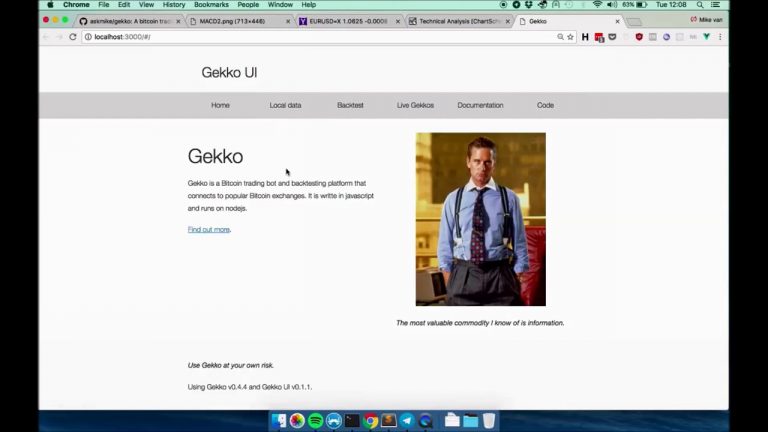Open Sublime Text from the Dock

coord(389,420)
